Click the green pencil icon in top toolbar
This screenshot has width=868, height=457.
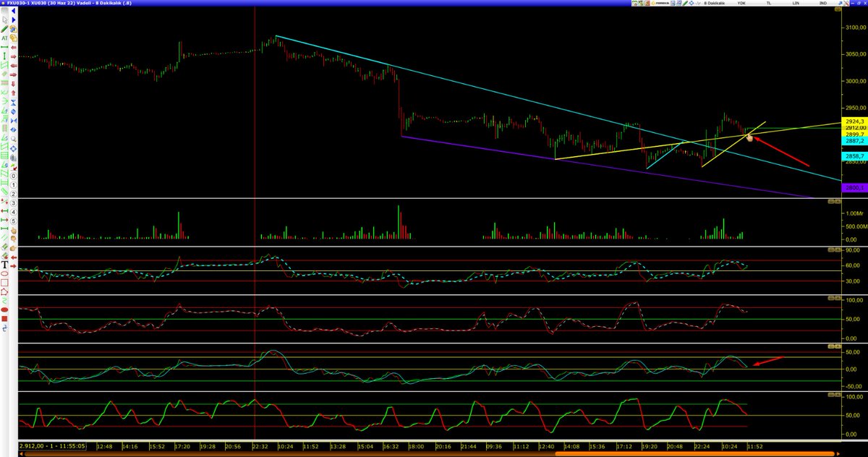click(x=685, y=4)
